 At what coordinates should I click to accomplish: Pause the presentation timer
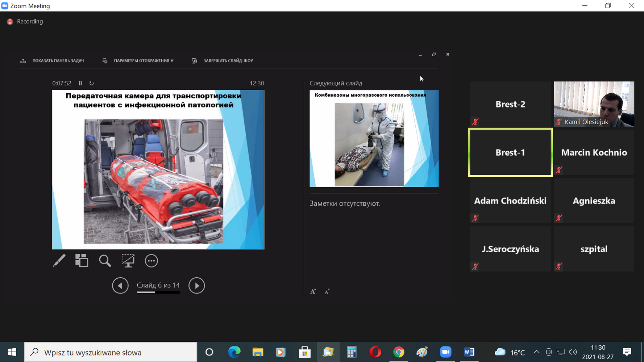80,83
